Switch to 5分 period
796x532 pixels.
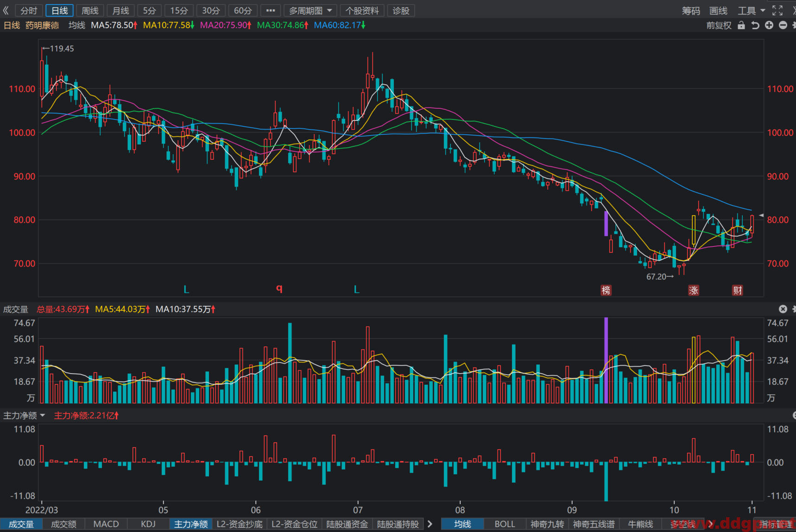pyautogui.click(x=149, y=10)
